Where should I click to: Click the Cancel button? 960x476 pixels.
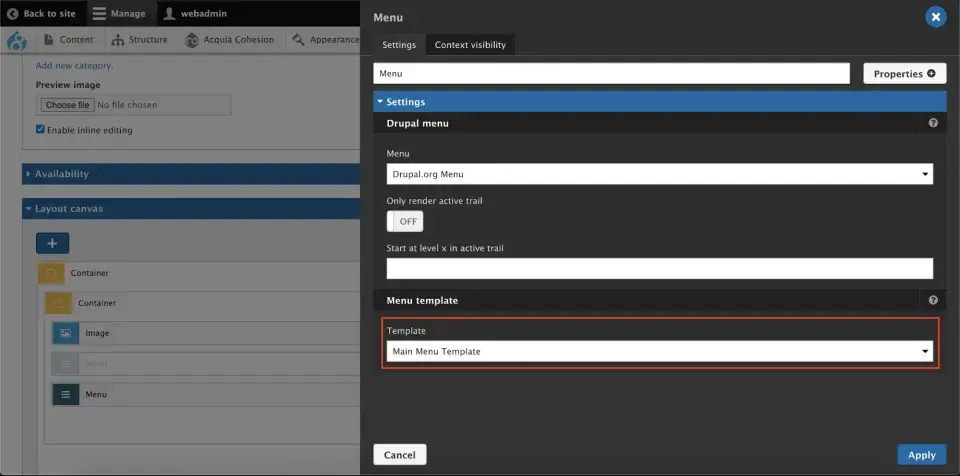coord(400,455)
